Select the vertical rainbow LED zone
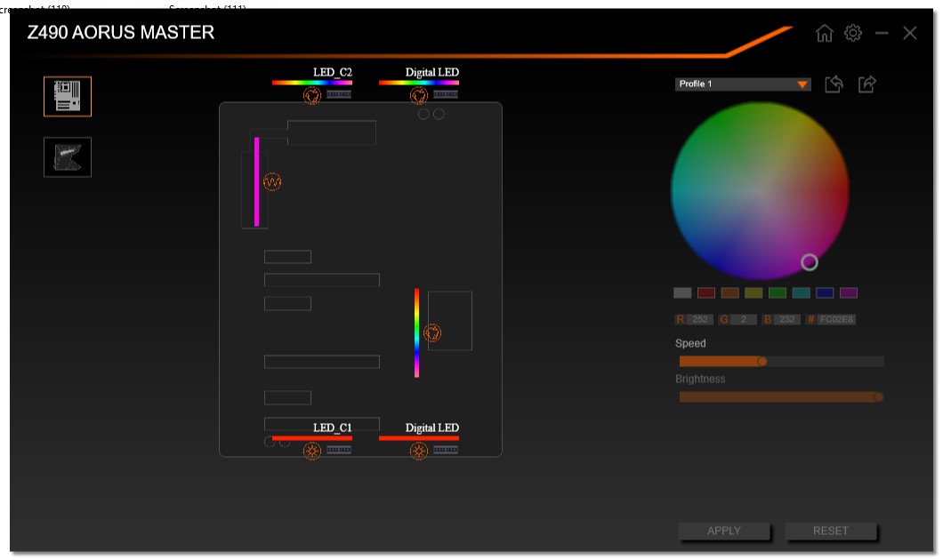The width and height of the screenshot is (943, 560). [x=416, y=332]
